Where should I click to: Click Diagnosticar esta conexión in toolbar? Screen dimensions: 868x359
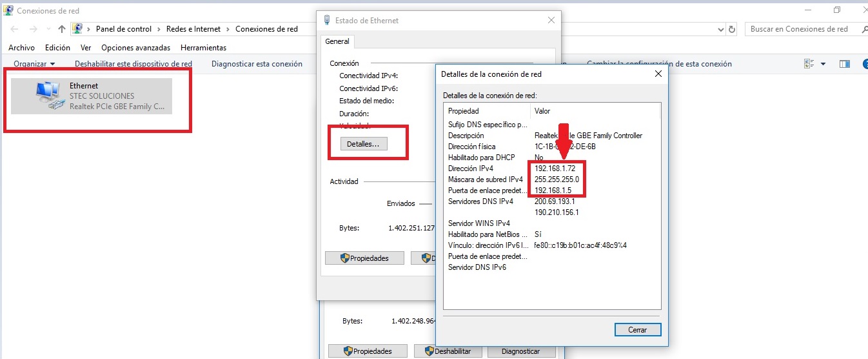click(257, 64)
